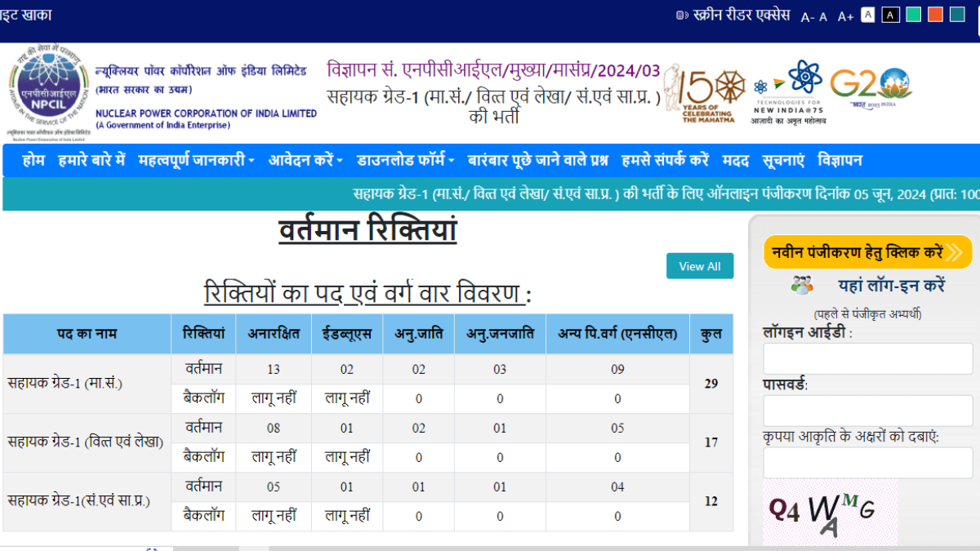
Task: Expand आवेदन करें dropdown menu
Action: click(305, 160)
